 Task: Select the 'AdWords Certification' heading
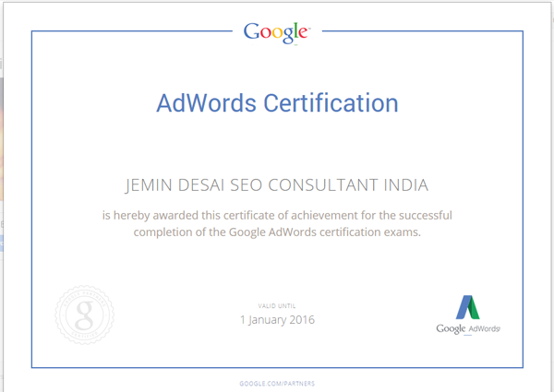tap(277, 103)
